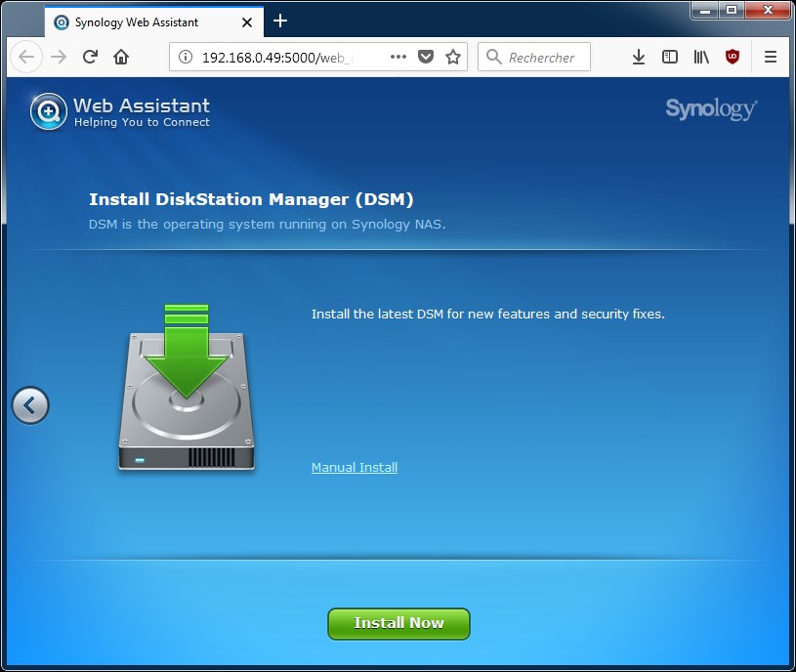
Task: Toggle the bookmark star for this page
Action: pyautogui.click(x=453, y=58)
